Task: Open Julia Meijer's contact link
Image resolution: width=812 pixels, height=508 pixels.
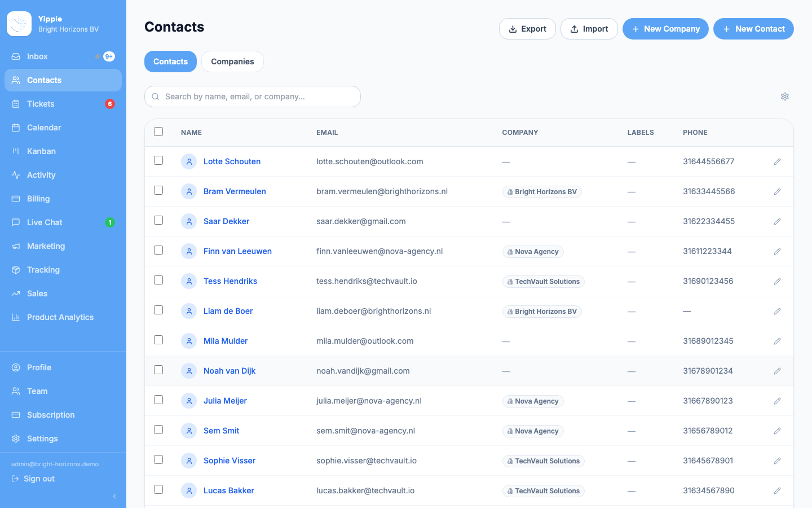Action: 225,401
